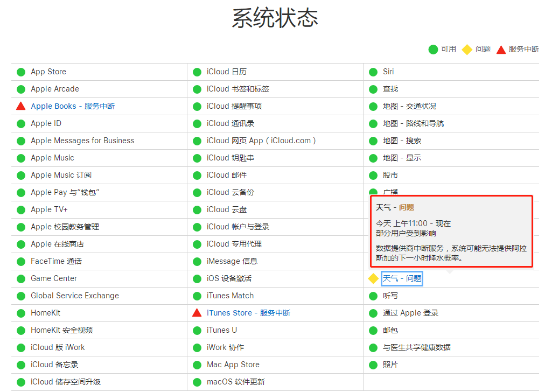Click the Apple Pay 与"钱包" entry
This screenshot has height=392, width=552.
coord(65,192)
